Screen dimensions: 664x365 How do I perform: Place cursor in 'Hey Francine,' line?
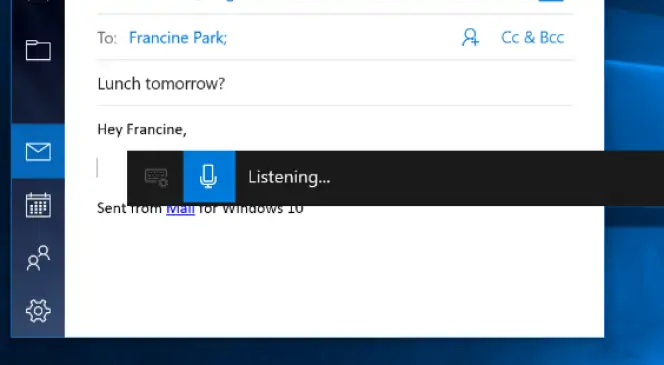142,129
